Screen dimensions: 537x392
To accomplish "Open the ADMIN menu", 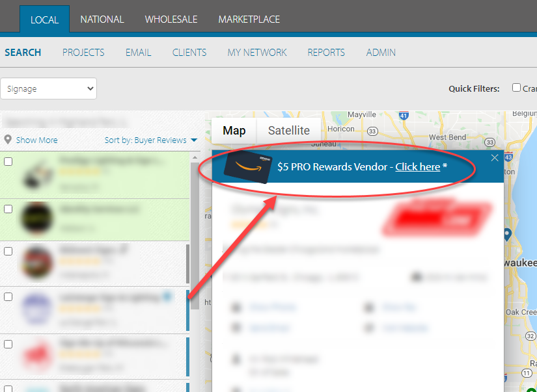I will pos(381,53).
